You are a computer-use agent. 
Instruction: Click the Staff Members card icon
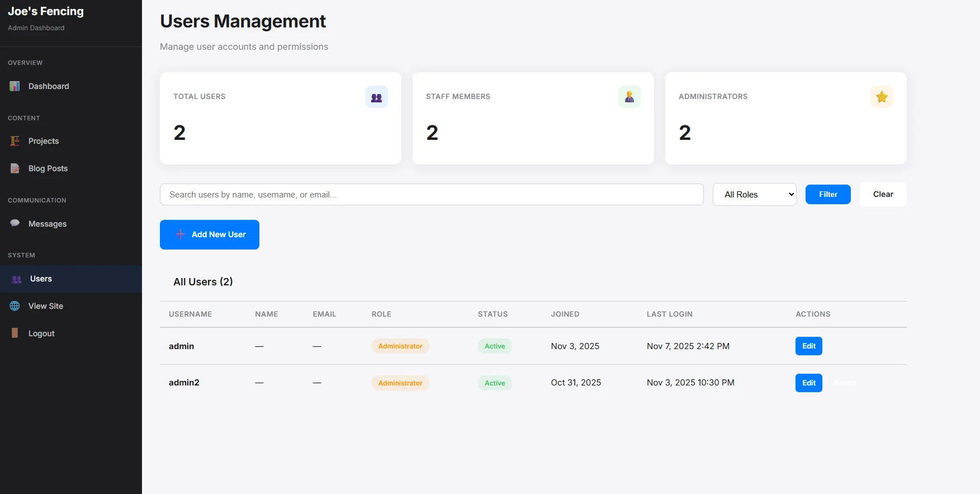(629, 97)
